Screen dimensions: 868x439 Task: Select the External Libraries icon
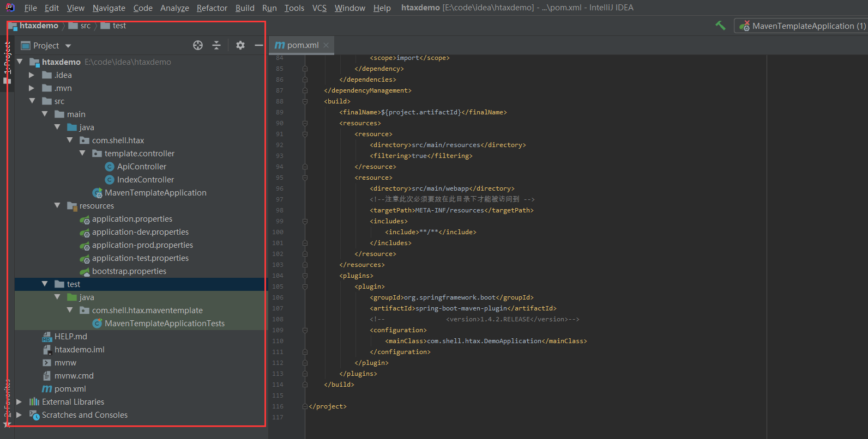pyautogui.click(x=34, y=401)
